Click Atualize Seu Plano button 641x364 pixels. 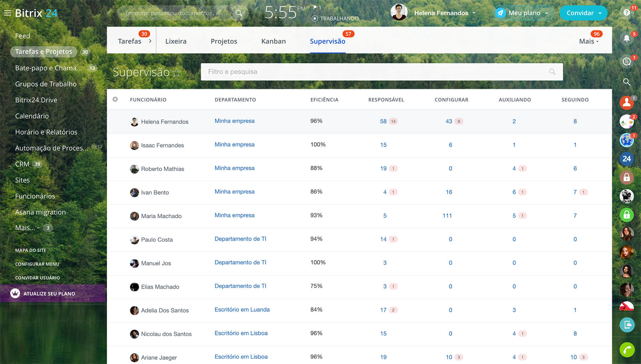click(x=49, y=294)
